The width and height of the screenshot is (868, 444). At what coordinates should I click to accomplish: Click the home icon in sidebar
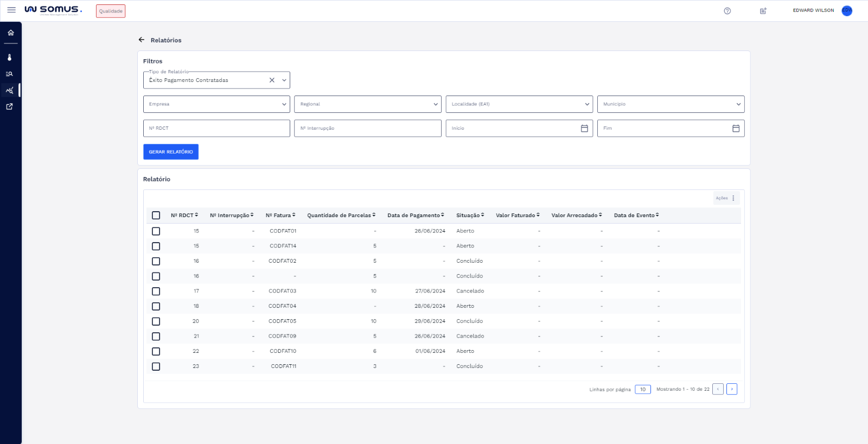[x=10, y=33]
